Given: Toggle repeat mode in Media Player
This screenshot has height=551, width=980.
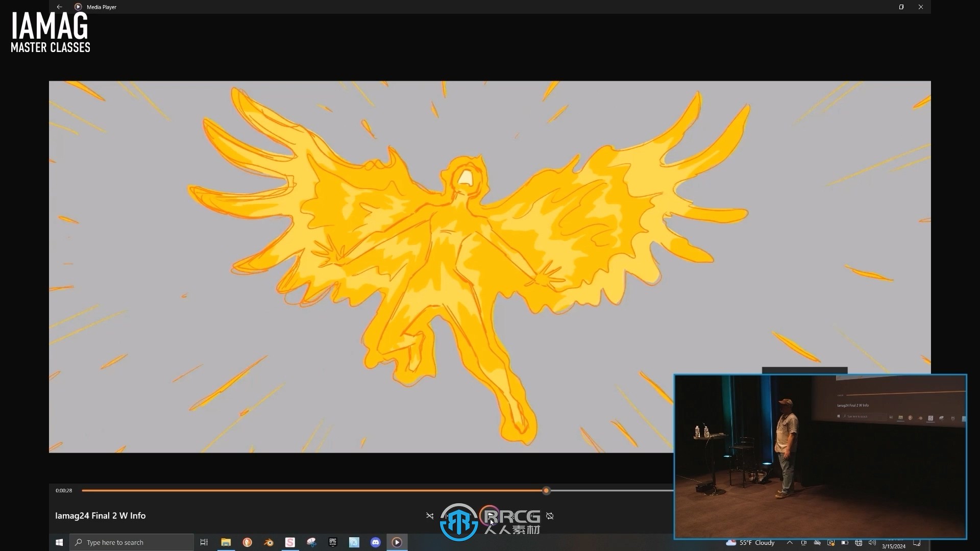Looking at the screenshot, I should [550, 516].
